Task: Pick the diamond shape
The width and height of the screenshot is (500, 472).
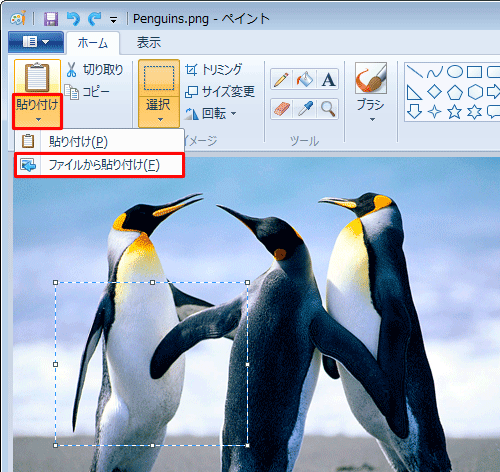Action: (x=434, y=92)
